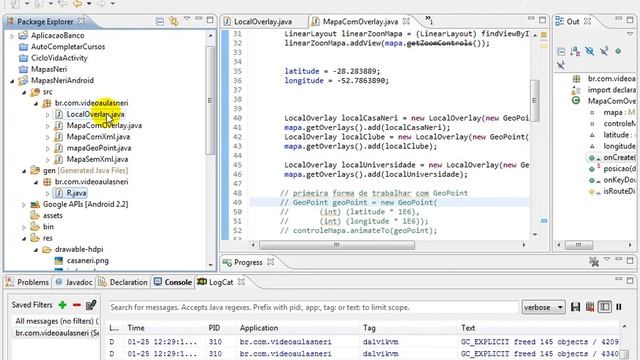Select isRouteDi method in Outline
The height and width of the screenshot is (360, 640).
pos(619,191)
